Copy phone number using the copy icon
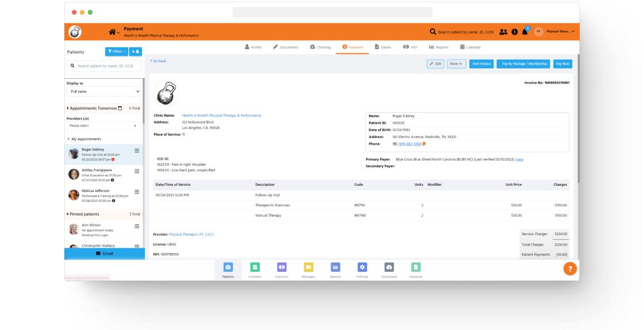Image resolution: width=644 pixels, height=330 pixels. click(424, 144)
